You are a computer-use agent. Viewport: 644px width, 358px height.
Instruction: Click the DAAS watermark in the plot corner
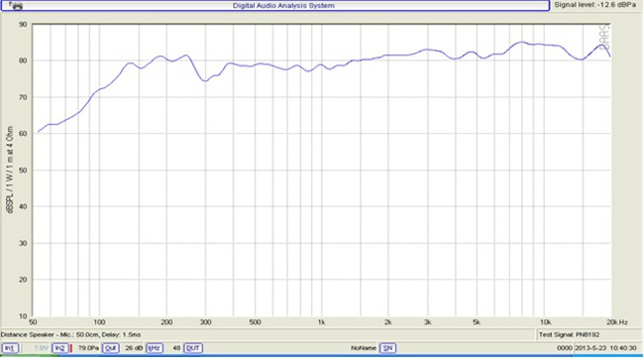click(x=604, y=38)
